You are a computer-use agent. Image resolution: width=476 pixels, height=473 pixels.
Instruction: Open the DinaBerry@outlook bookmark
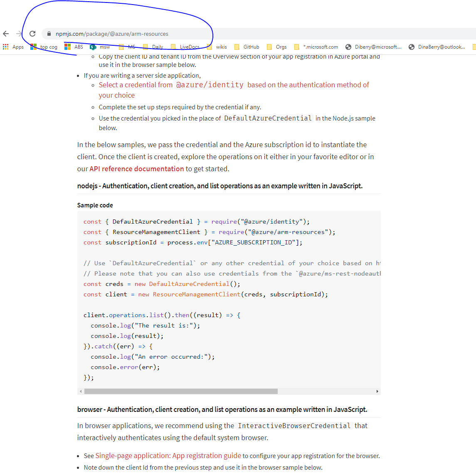(437, 47)
